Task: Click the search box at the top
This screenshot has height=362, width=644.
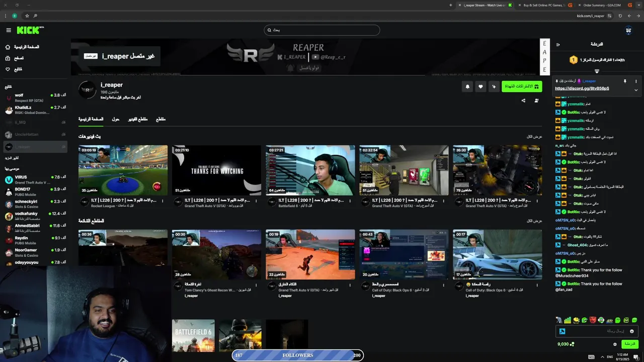Action: point(322,30)
